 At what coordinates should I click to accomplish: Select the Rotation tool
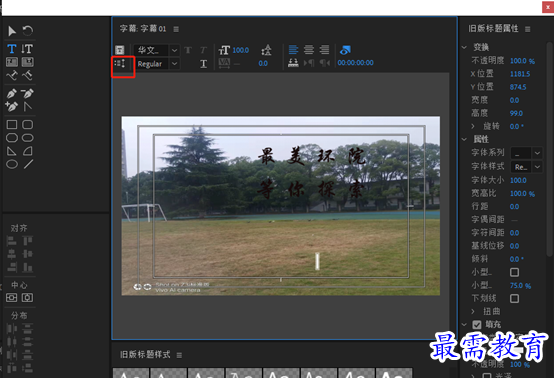[28, 31]
